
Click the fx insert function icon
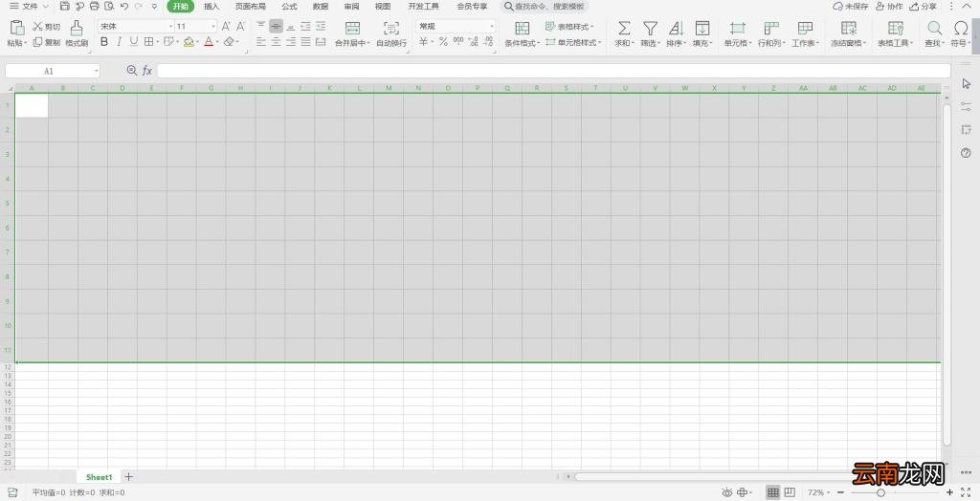tap(146, 71)
